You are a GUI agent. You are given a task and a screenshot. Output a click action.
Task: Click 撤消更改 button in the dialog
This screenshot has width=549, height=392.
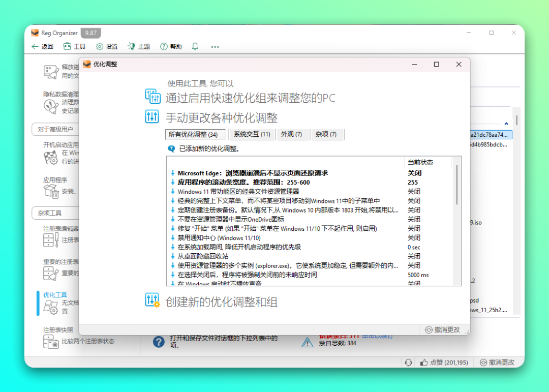pyautogui.click(x=442, y=329)
